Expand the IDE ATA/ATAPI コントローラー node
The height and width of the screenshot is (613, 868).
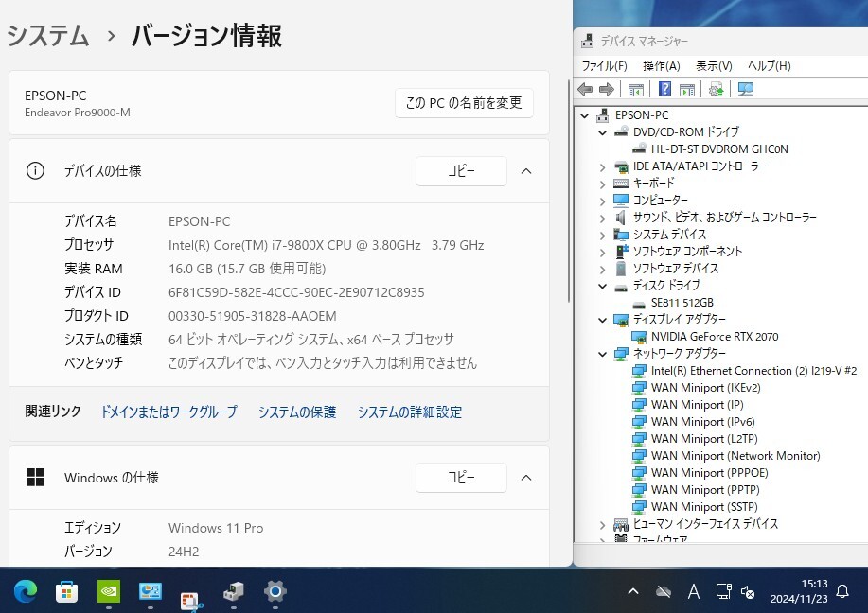tap(602, 167)
